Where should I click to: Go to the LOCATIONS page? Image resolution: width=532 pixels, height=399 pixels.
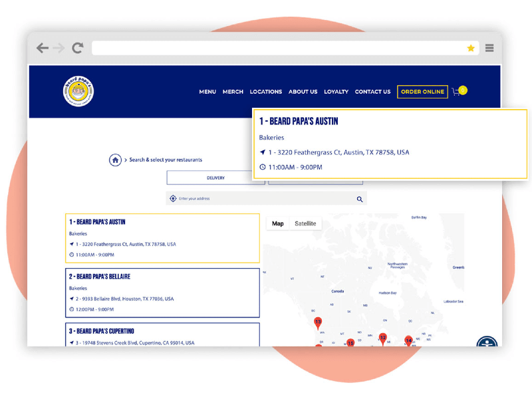pos(266,92)
